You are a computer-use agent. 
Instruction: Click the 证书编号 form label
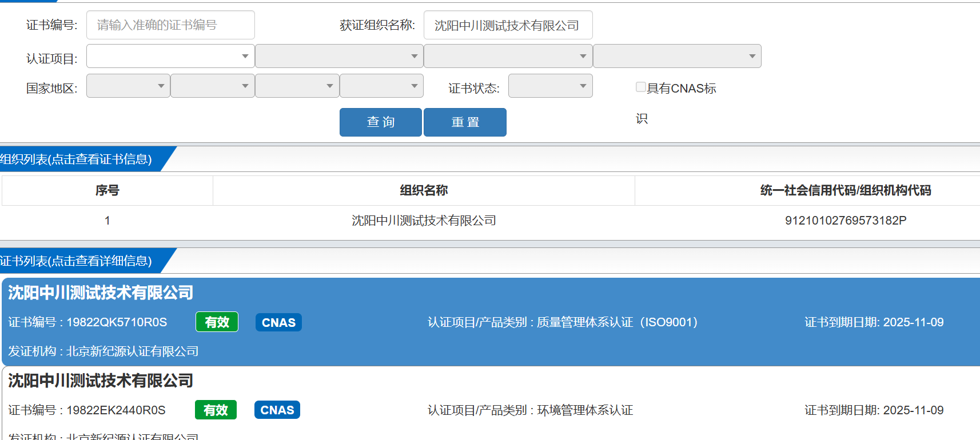52,25
